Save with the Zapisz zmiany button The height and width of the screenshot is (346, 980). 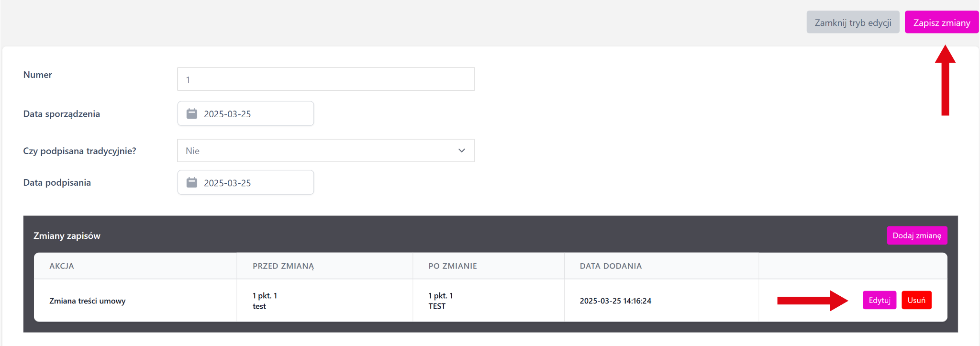(x=941, y=22)
